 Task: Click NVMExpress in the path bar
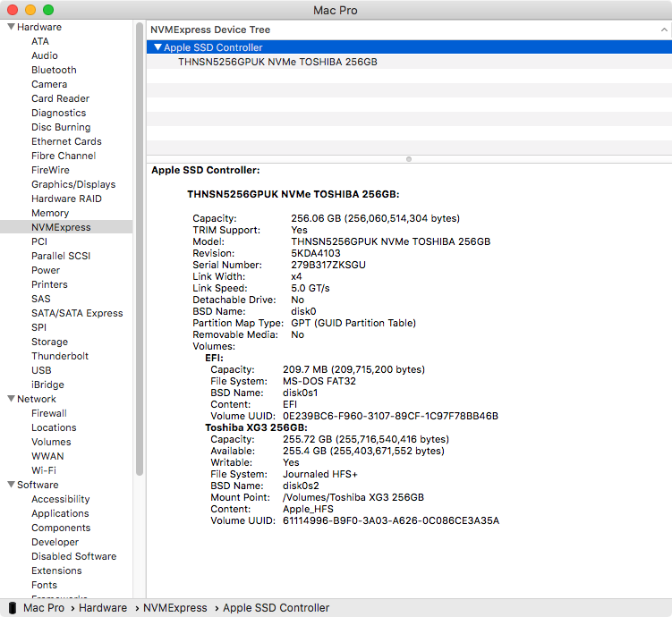pyautogui.click(x=174, y=607)
